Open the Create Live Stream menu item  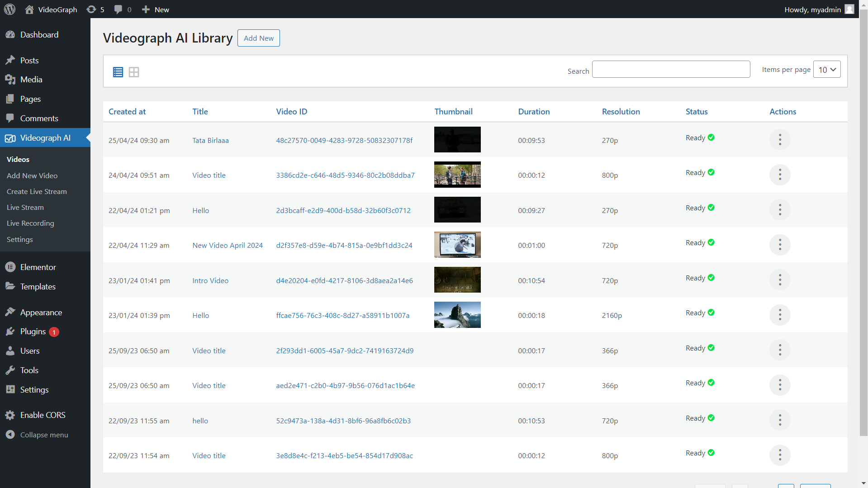(36, 191)
